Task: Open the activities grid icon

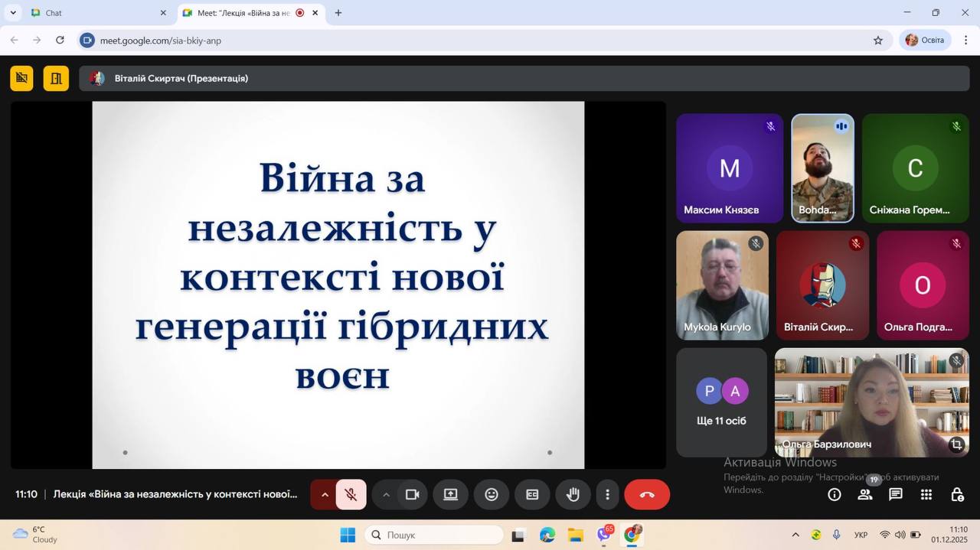Action: [x=926, y=495]
